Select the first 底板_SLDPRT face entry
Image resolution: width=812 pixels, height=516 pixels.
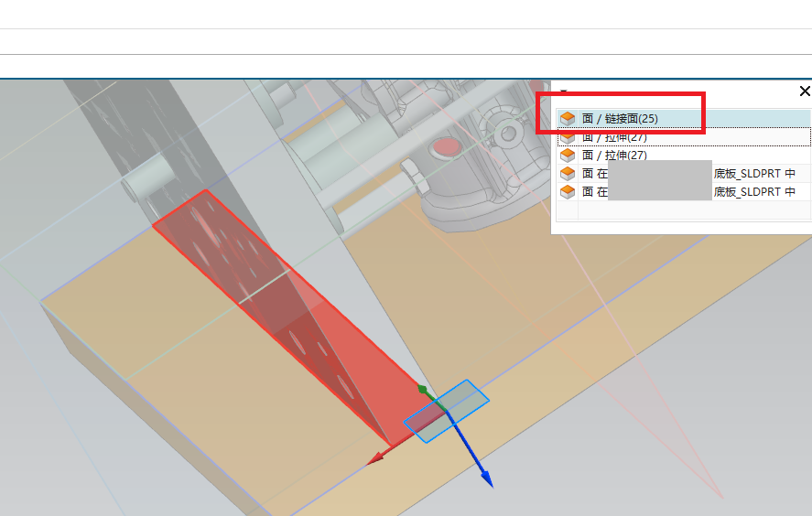[687, 174]
